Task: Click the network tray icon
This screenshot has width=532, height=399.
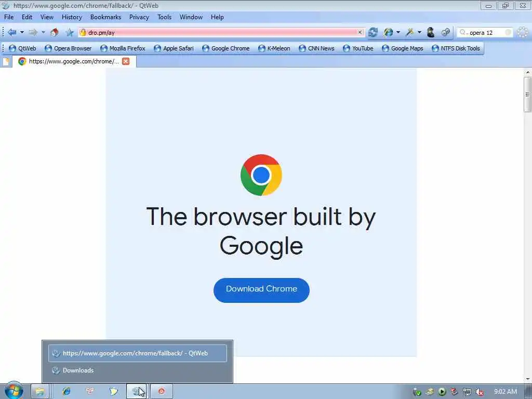Action: point(467,392)
